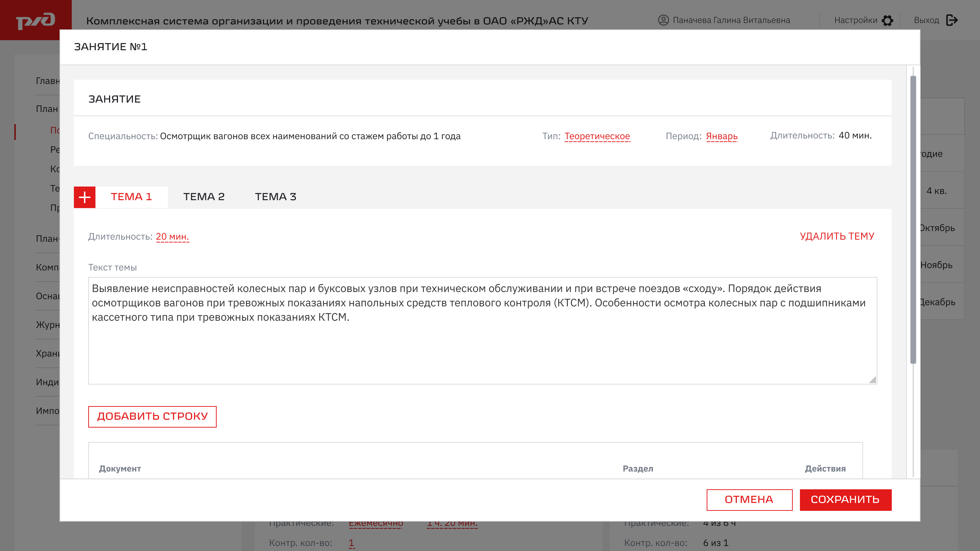Click the dialog's vertical scrollbar thumb
This screenshot has height=551, width=980.
click(913, 219)
